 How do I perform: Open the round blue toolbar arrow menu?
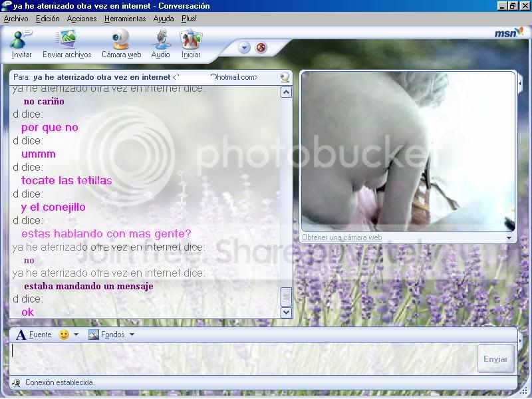tap(244, 47)
